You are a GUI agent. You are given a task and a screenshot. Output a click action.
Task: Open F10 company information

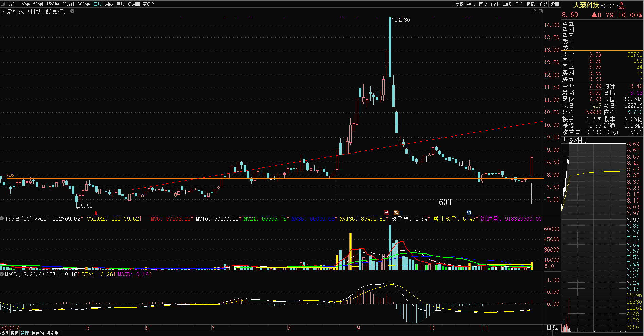click(519, 4)
